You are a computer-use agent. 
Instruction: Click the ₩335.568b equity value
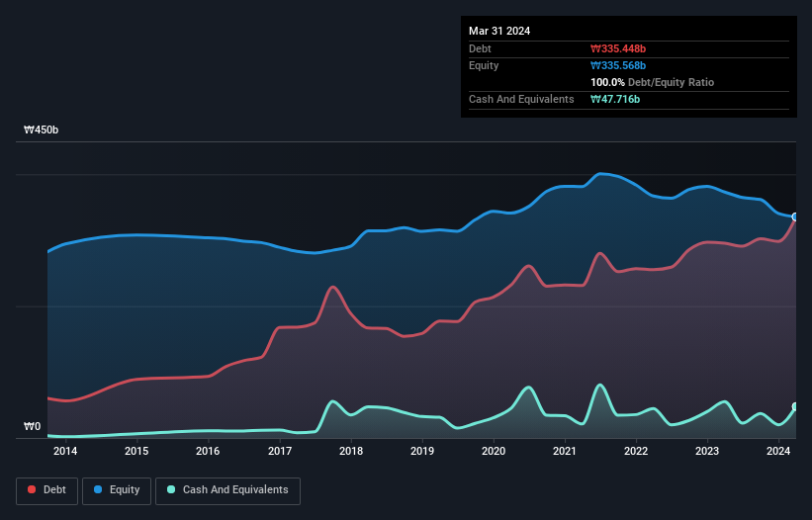(618, 65)
